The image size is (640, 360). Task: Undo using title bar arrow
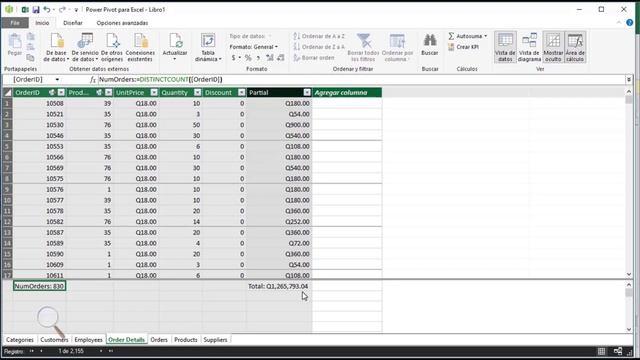(x=47, y=9)
